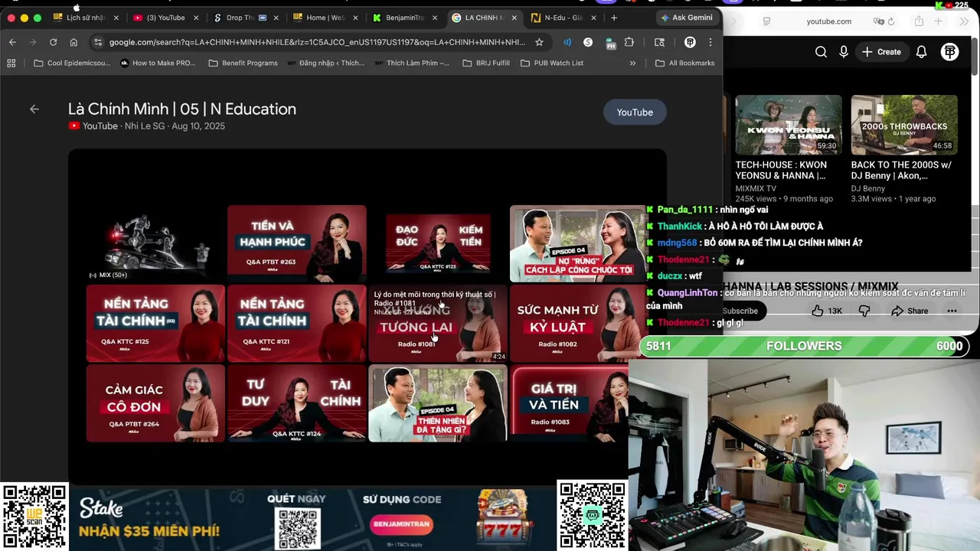
Task: Play the Tiền và Hạnh Phúc video thumbnail
Action: tap(296, 243)
